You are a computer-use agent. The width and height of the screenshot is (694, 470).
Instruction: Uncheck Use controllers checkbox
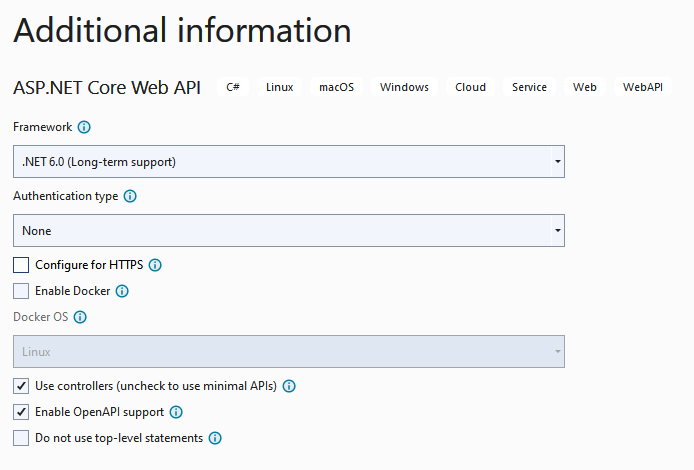[21, 386]
